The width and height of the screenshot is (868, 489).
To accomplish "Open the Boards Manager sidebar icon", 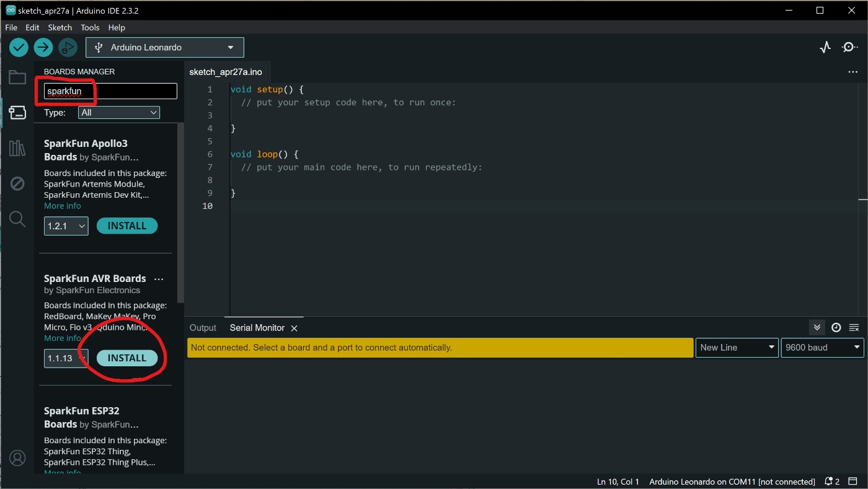I will (17, 113).
